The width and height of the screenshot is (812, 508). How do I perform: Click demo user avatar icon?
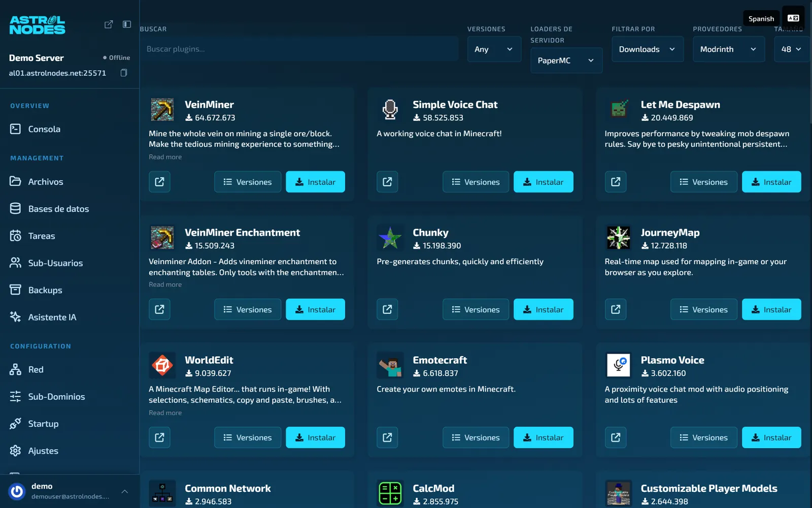[x=17, y=491]
